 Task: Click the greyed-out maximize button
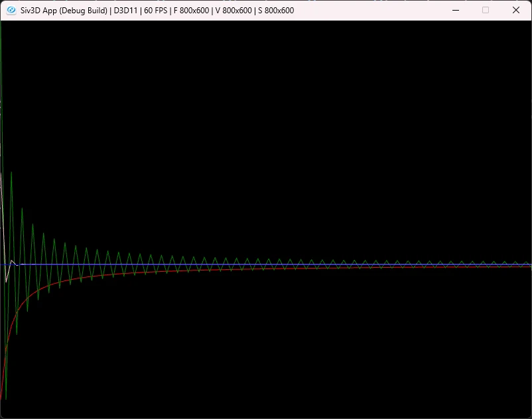tap(486, 10)
